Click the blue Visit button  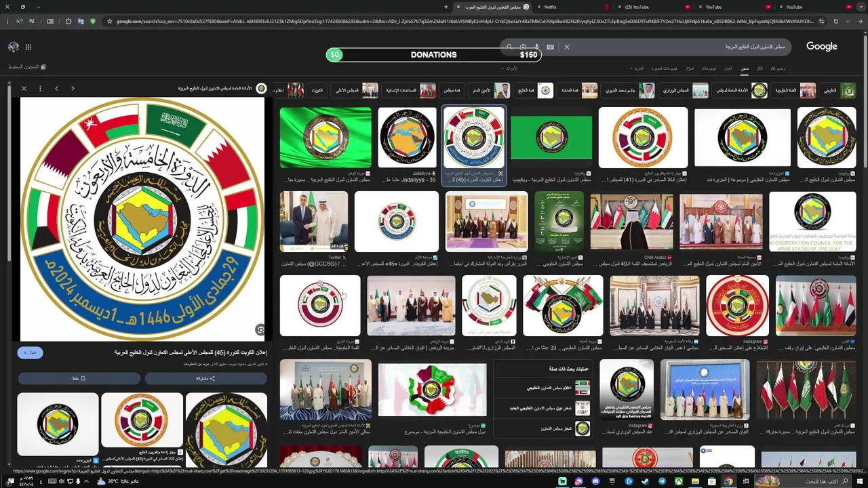[31, 352]
